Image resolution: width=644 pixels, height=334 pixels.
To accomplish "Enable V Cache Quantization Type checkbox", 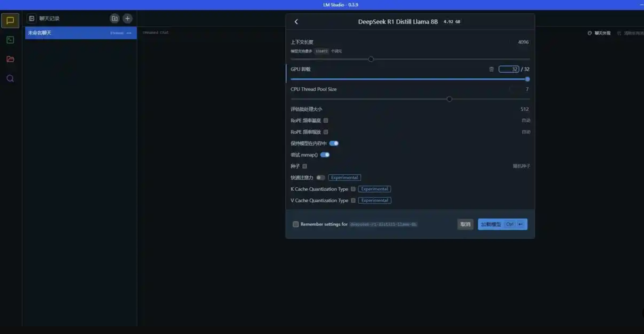I will coord(353,201).
